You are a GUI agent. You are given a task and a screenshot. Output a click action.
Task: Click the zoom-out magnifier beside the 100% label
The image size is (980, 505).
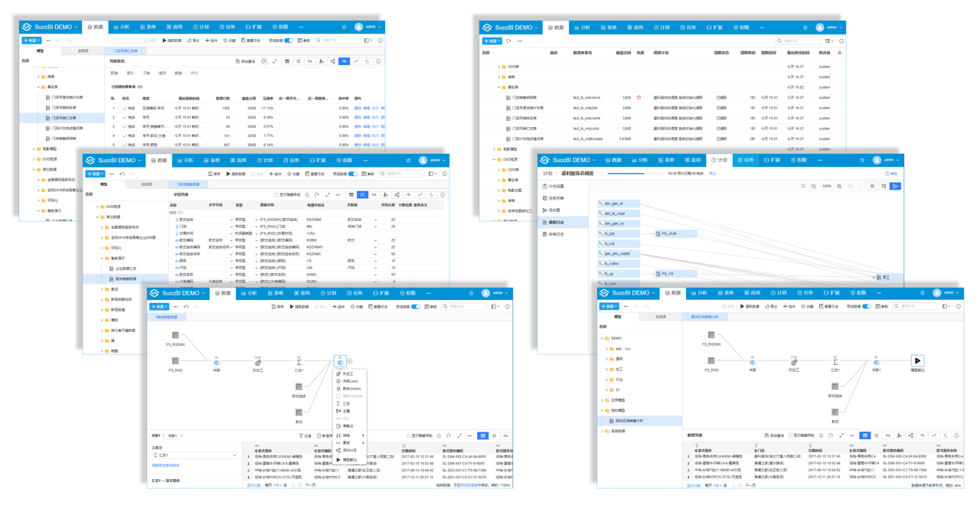813,186
